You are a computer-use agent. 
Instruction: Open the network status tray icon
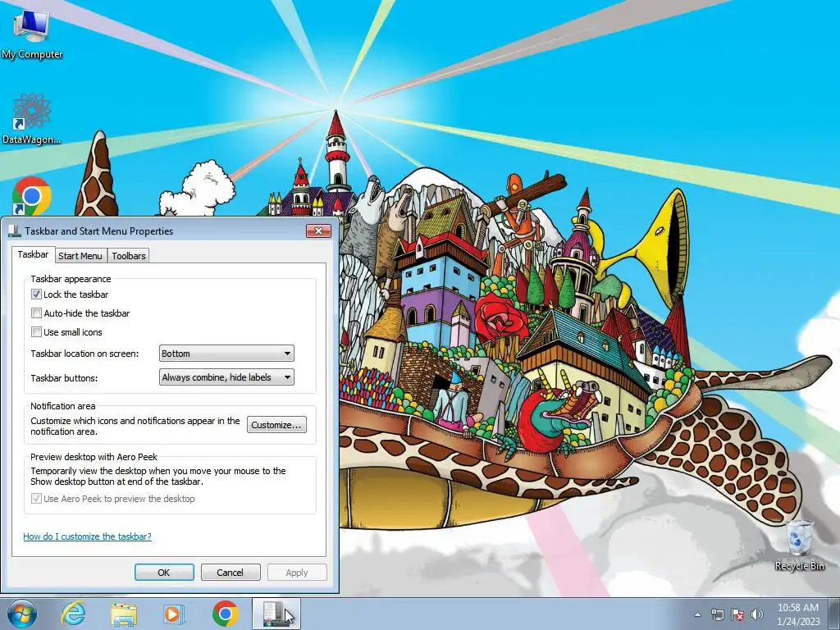717,614
